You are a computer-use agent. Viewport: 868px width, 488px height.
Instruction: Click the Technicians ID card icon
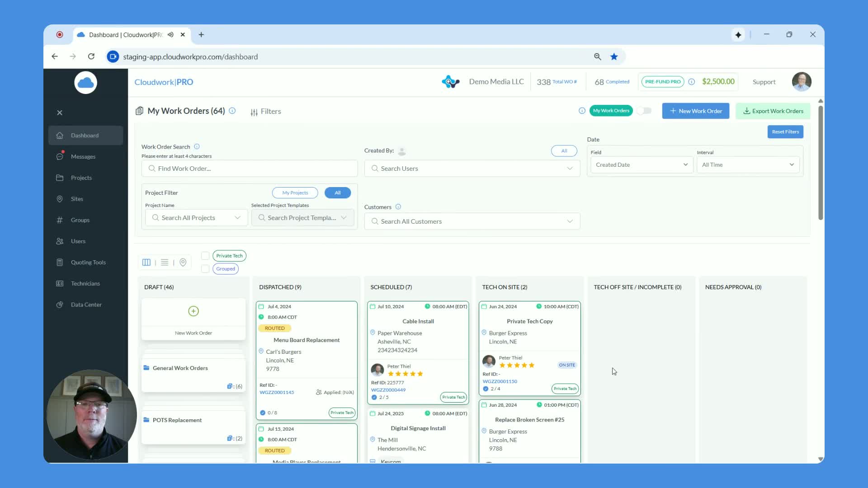[x=60, y=284]
